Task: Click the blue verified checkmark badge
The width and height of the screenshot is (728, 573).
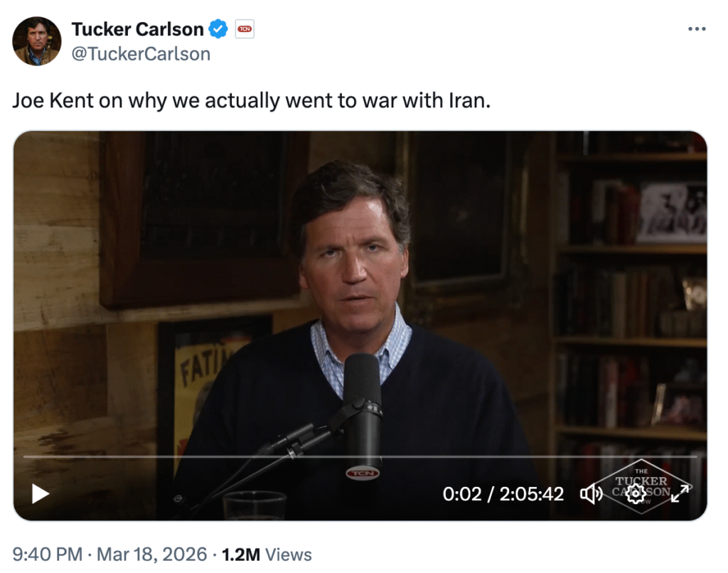Action: coord(218,29)
